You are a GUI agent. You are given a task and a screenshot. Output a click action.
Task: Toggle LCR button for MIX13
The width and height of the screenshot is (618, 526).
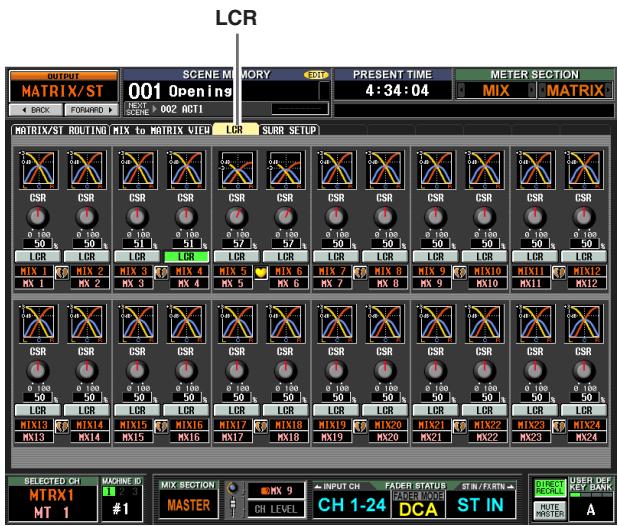(x=38, y=411)
